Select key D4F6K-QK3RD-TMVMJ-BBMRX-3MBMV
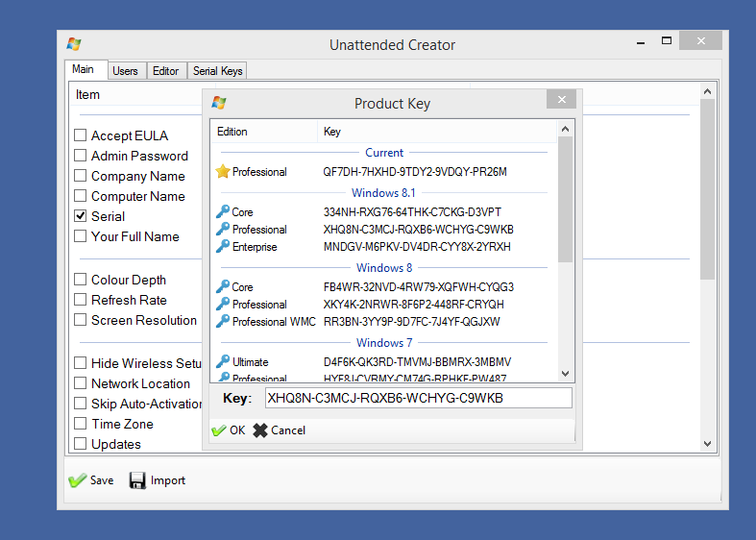This screenshot has height=540, width=756. point(417,362)
